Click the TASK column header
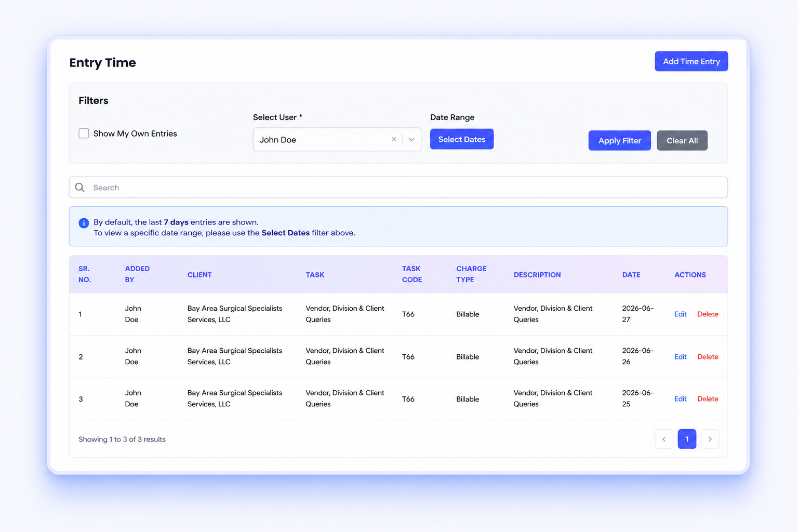The width and height of the screenshot is (798, 532). point(315,275)
